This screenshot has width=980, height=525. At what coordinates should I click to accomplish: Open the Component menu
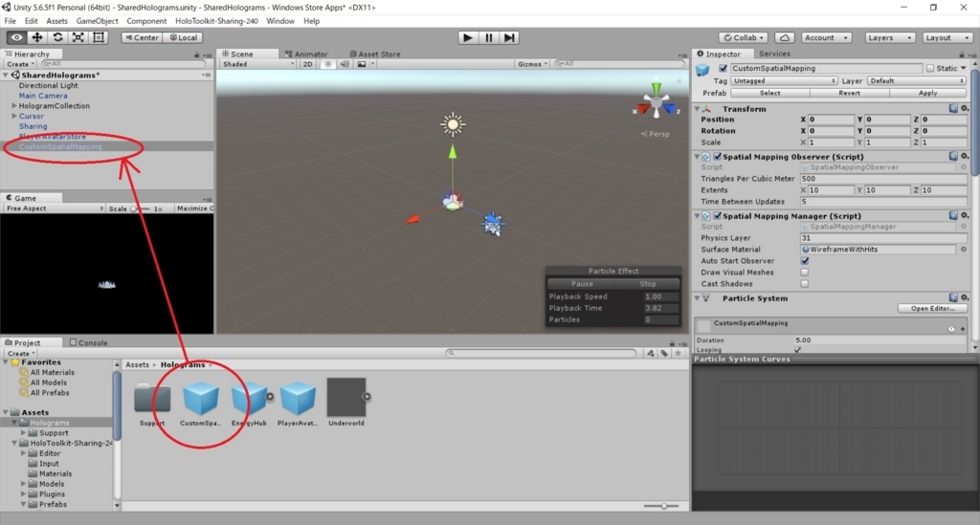146,21
